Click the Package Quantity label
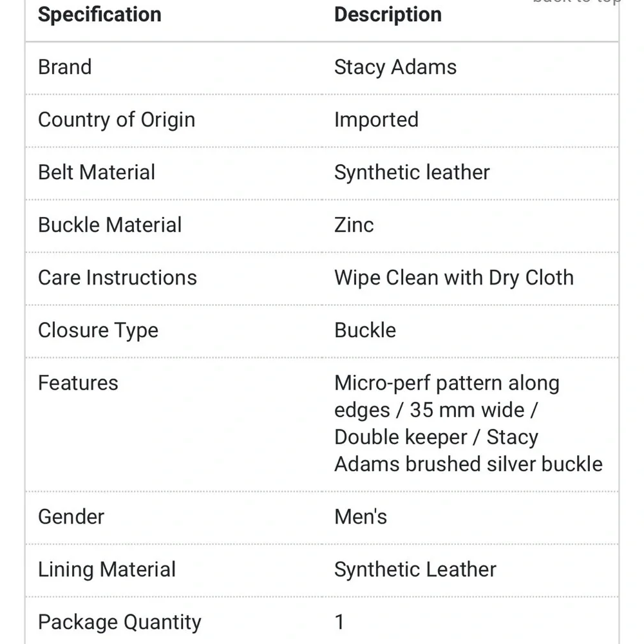 click(x=120, y=623)
